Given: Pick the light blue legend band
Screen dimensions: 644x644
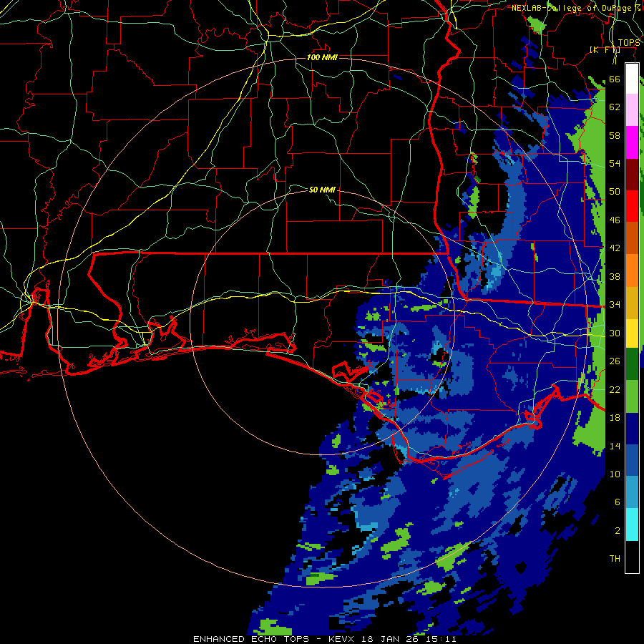Looking at the screenshot, I should (632, 492).
